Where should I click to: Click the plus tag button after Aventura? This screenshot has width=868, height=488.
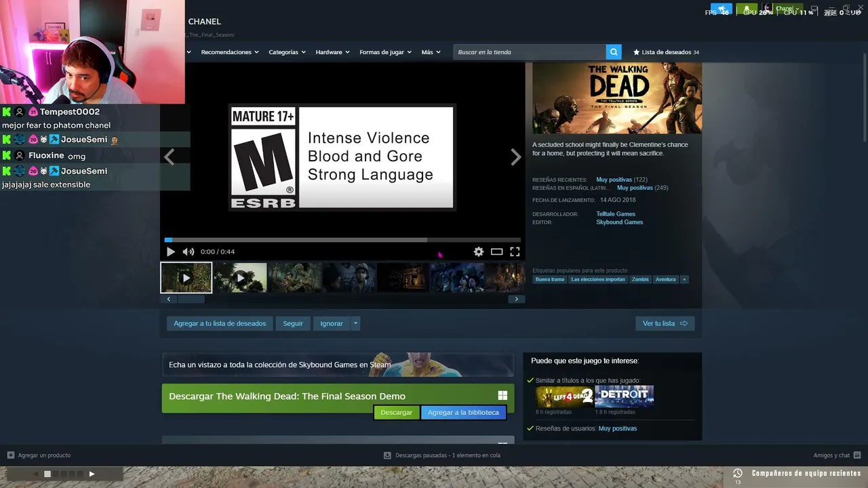(684, 279)
